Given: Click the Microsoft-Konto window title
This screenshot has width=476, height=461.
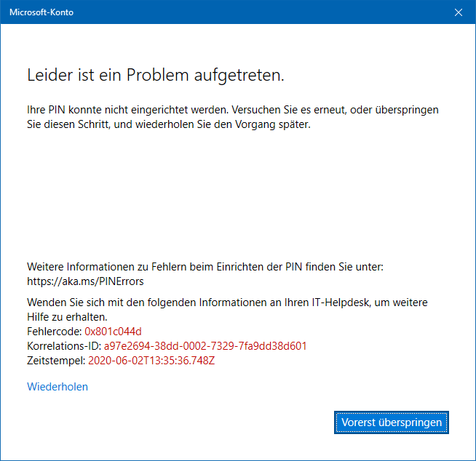Looking at the screenshot, I should (41, 12).
